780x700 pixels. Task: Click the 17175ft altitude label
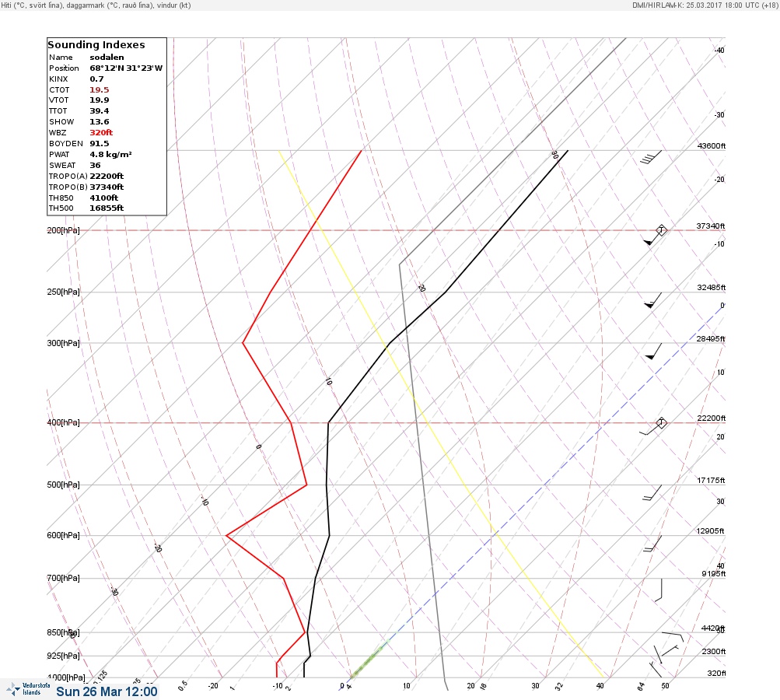point(711,481)
